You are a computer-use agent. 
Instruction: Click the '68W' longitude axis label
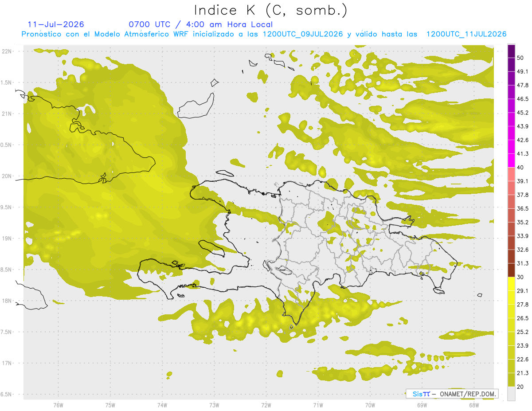tap(474, 405)
